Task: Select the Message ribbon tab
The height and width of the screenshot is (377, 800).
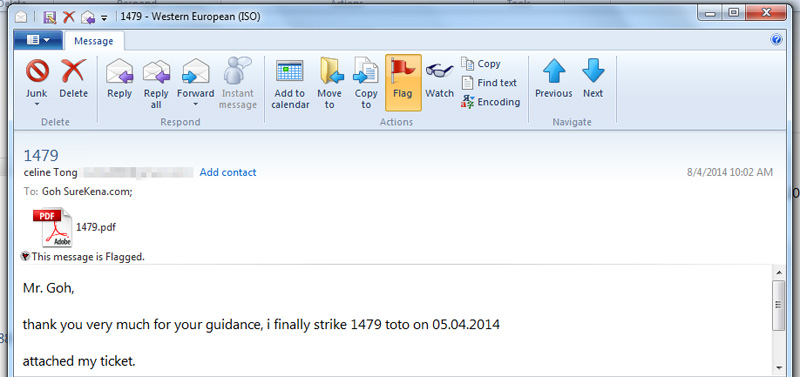Action: click(94, 41)
